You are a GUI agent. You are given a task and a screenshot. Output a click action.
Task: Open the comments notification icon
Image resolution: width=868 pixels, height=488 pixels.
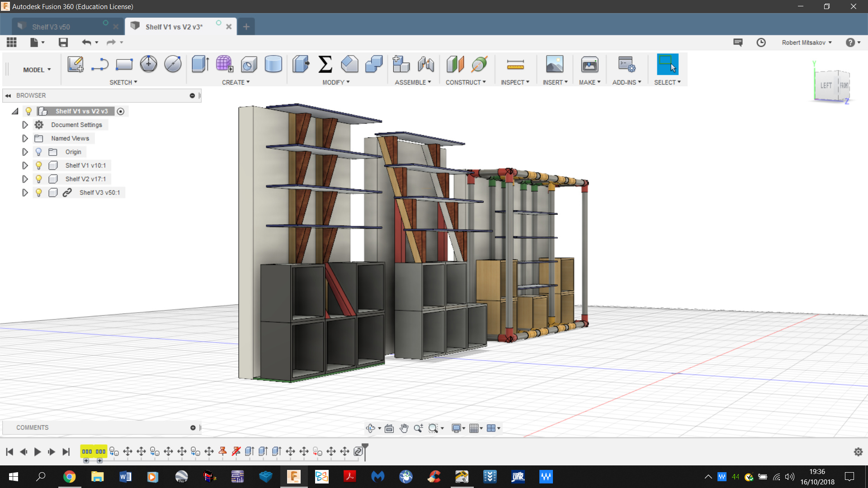738,42
